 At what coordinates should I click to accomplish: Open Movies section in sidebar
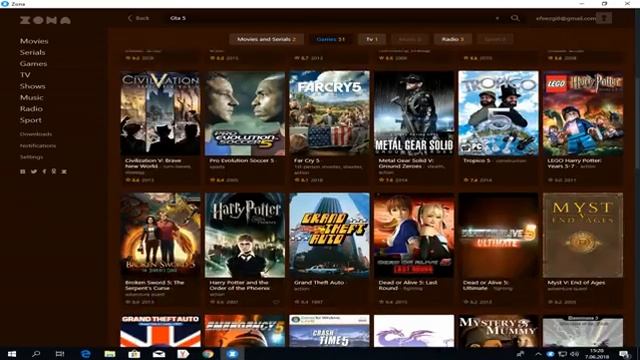coord(34,41)
